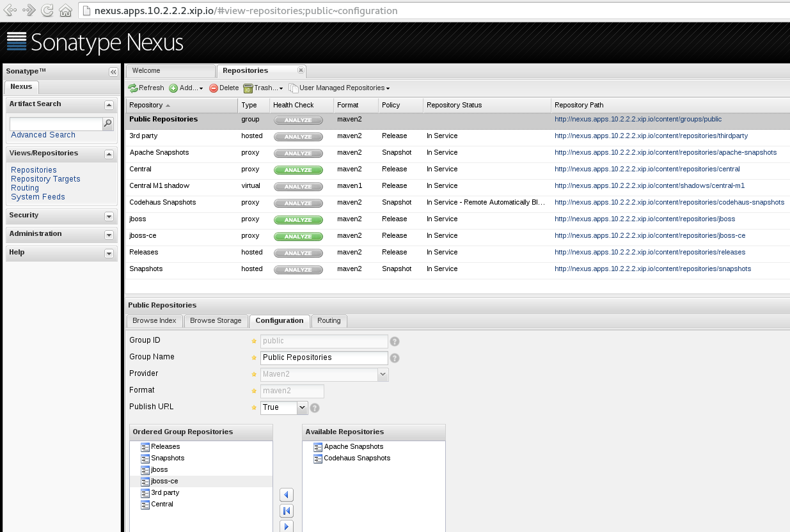790x532 pixels.
Task: Switch to Browse Index tab
Action: coord(154,321)
